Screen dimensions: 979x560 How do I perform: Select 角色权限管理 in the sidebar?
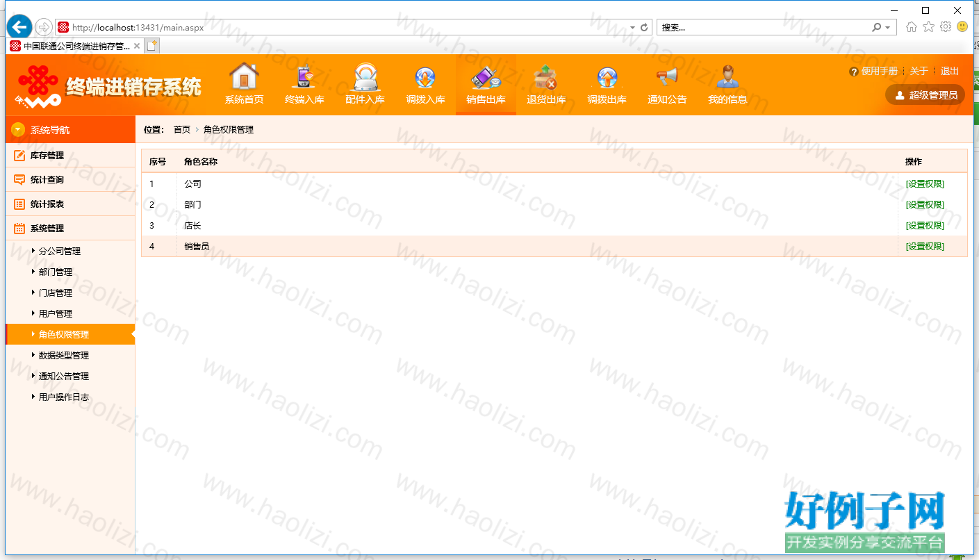click(x=70, y=334)
